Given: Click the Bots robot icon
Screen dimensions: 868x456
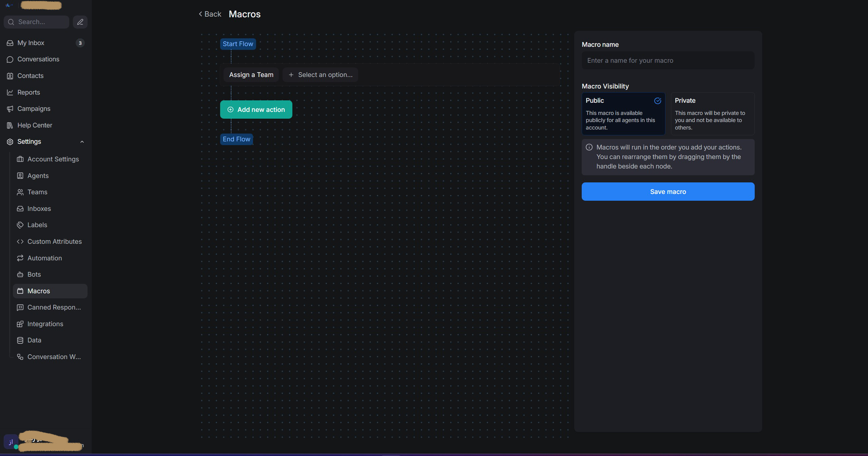Looking at the screenshot, I should pos(20,275).
